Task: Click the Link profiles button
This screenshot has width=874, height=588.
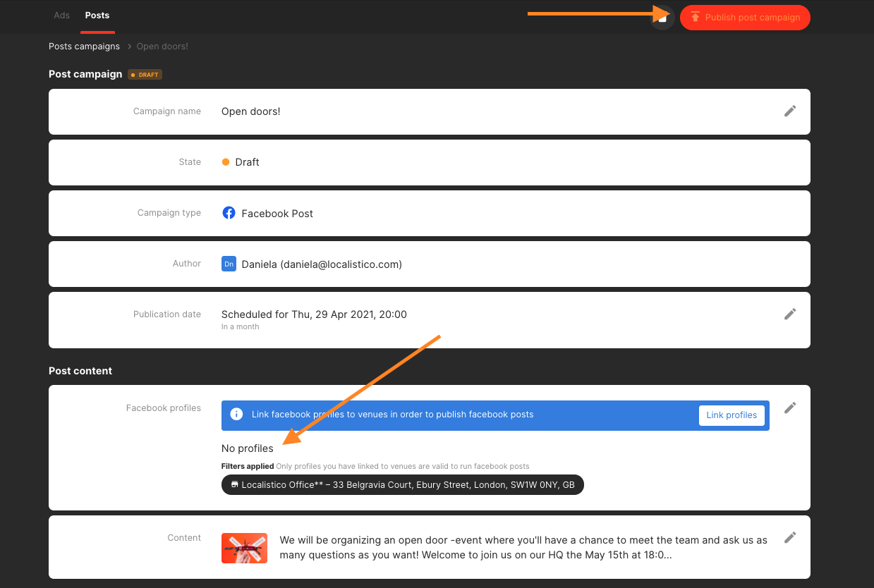Action: point(732,415)
